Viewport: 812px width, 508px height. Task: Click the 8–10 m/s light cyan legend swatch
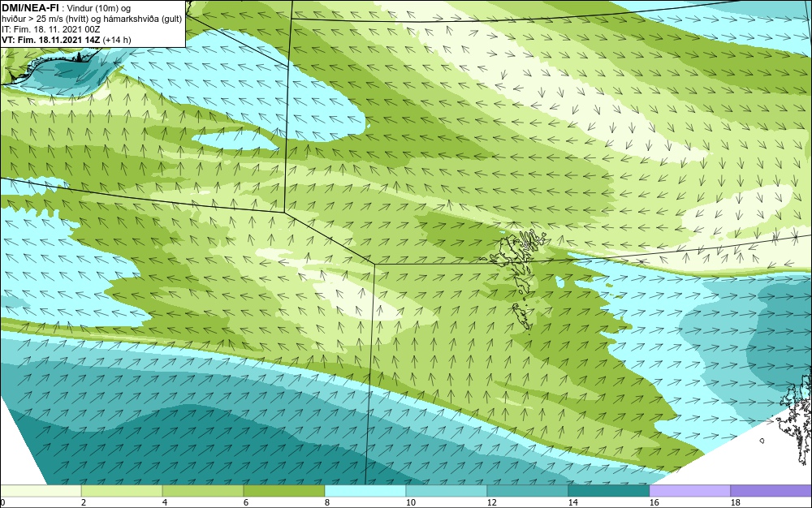pos(365,491)
